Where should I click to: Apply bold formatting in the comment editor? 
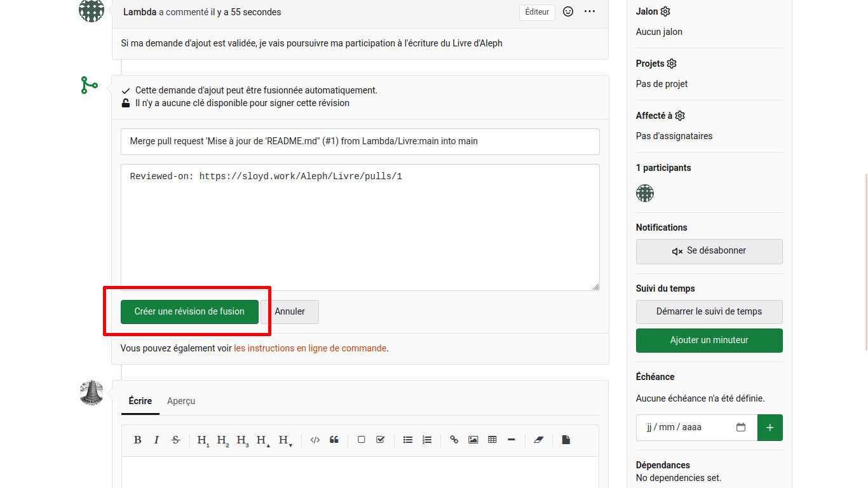click(137, 440)
